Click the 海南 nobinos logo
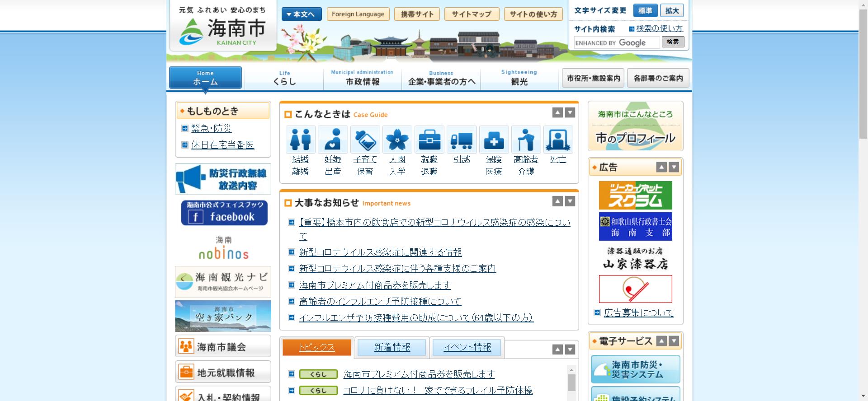 224,248
